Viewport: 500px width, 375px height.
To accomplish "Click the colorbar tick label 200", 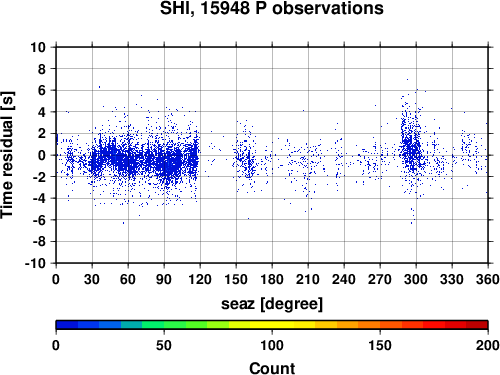I will pyautogui.click(x=488, y=345).
